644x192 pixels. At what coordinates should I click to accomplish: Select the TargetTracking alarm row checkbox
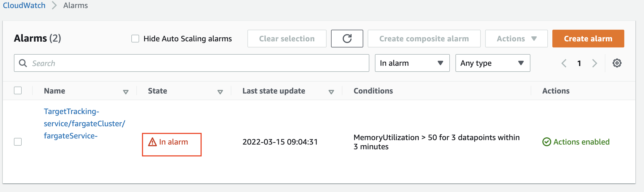click(18, 142)
